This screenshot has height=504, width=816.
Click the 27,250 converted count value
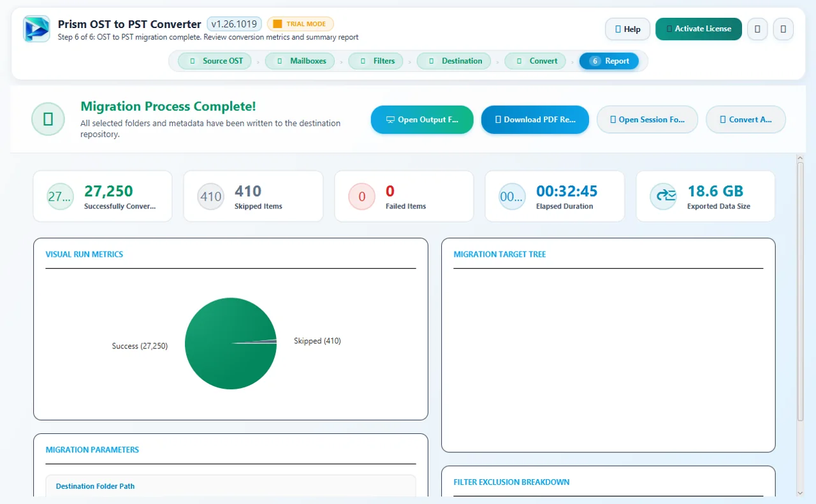point(108,191)
